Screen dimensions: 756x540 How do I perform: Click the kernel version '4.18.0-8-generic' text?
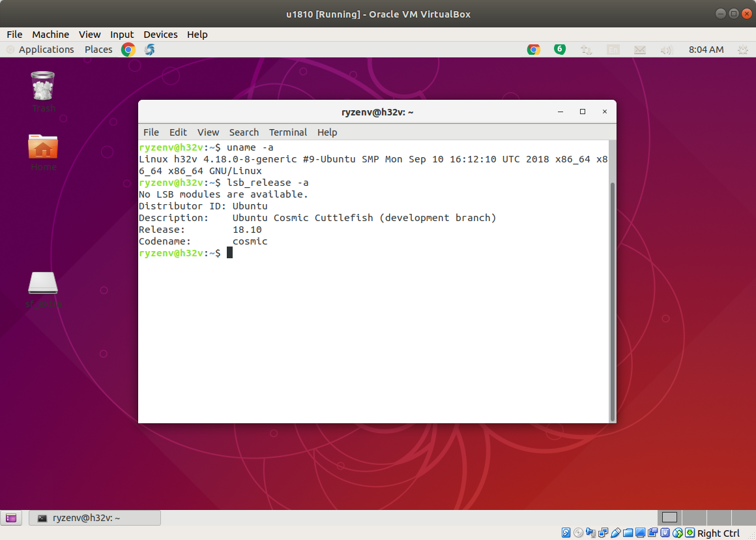[x=250, y=159]
